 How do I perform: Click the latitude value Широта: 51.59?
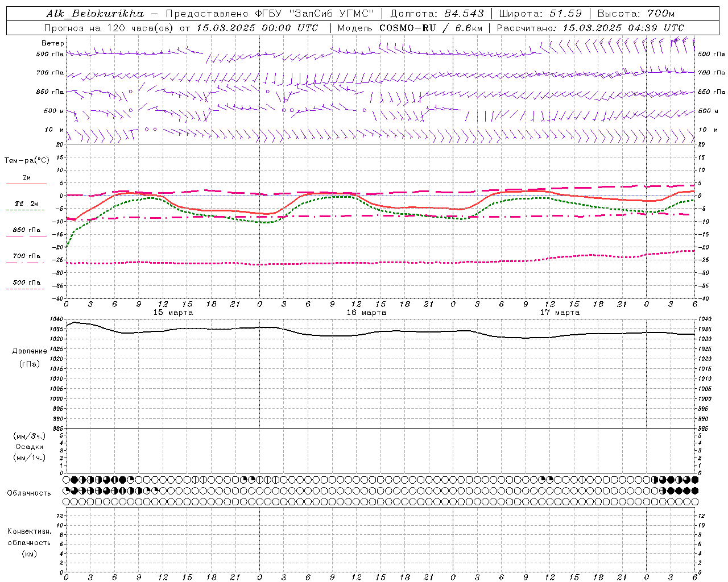540,14
